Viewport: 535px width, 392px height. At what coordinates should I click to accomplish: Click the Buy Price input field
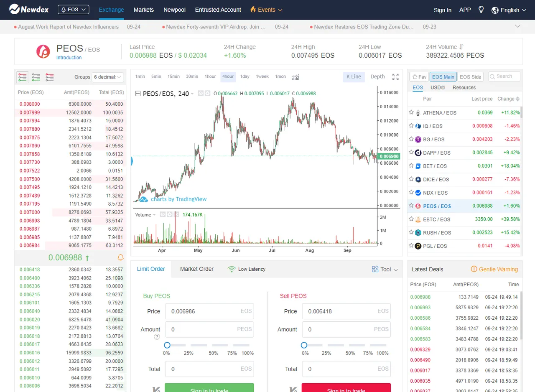point(209,311)
